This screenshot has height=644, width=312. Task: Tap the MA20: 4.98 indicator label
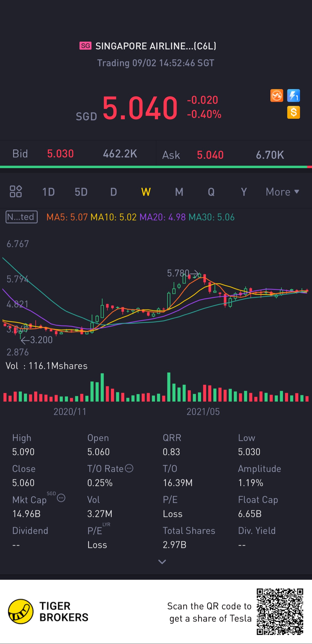tap(163, 217)
